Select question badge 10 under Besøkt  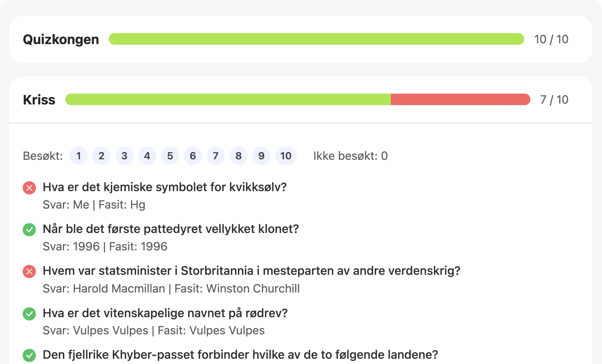pos(286,156)
